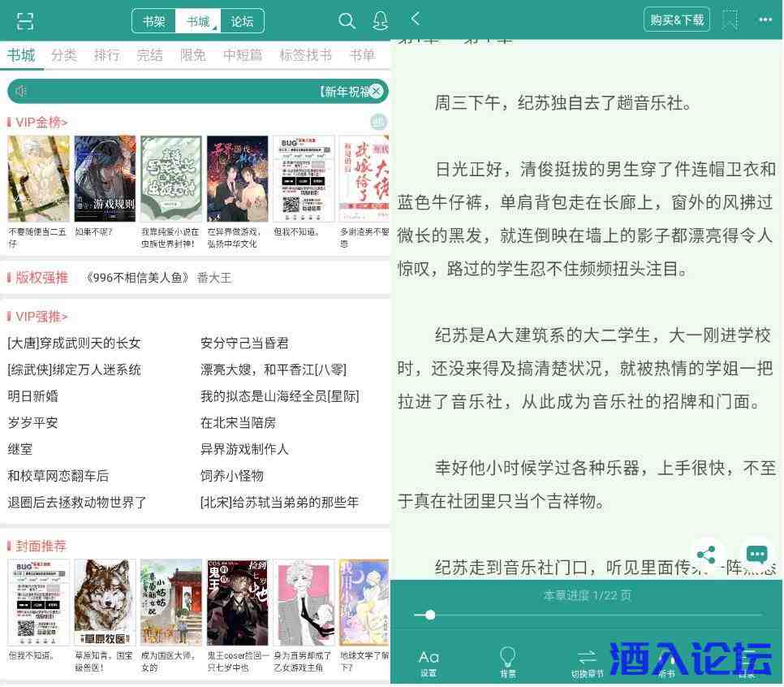Image resolution: width=784 pixels, height=687 pixels.
Task: Open the notification bell icon
Action: click(380, 21)
